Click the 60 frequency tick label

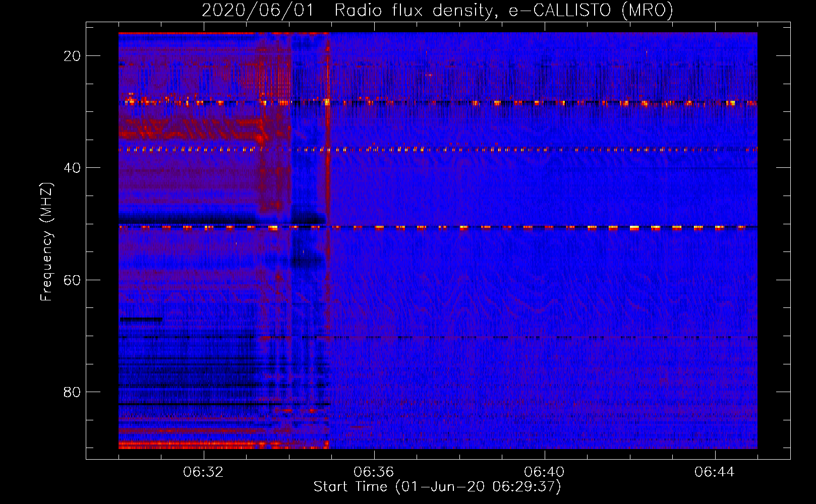[x=72, y=280]
